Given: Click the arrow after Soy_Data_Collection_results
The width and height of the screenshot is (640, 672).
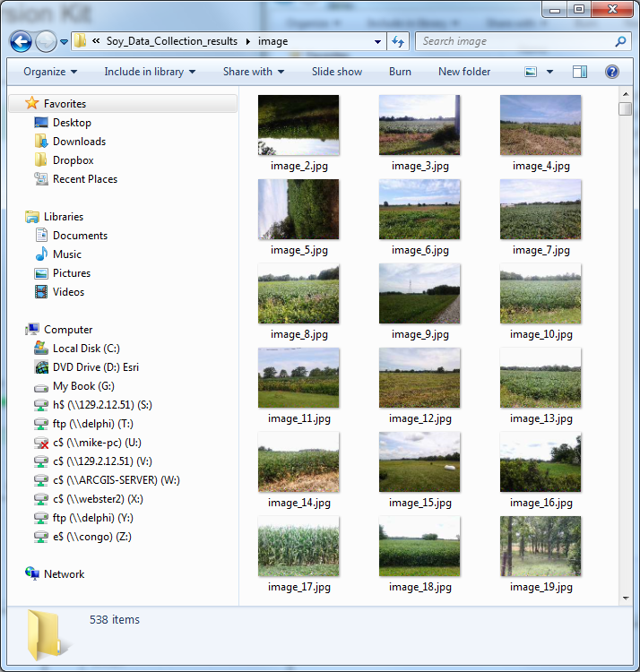Looking at the screenshot, I should tap(247, 41).
